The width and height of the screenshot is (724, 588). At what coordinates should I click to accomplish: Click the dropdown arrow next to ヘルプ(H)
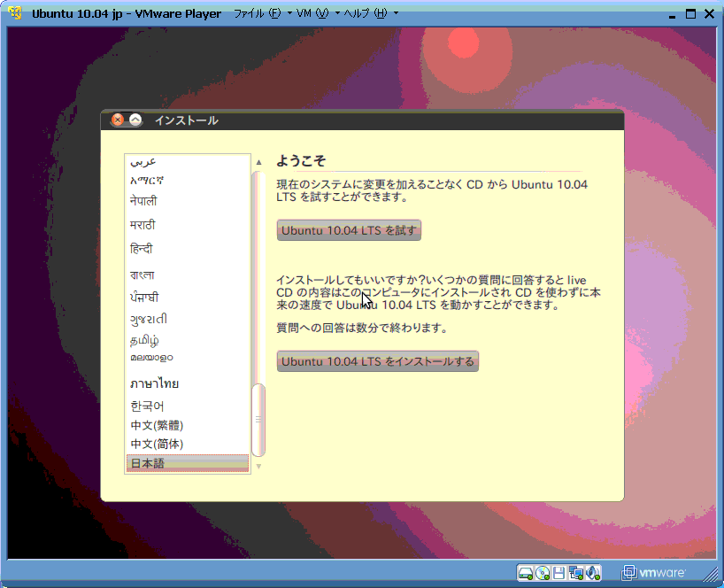pyautogui.click(x=396, y=13)
